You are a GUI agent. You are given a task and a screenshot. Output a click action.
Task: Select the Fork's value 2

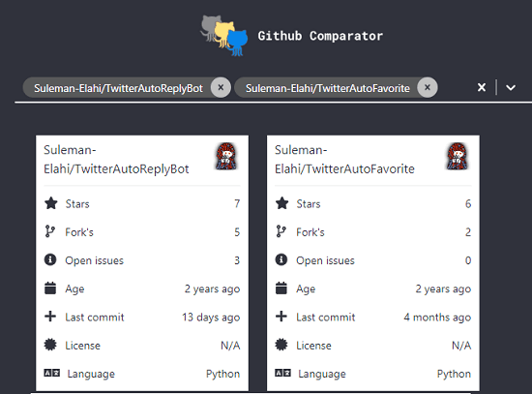pos(468,232)
